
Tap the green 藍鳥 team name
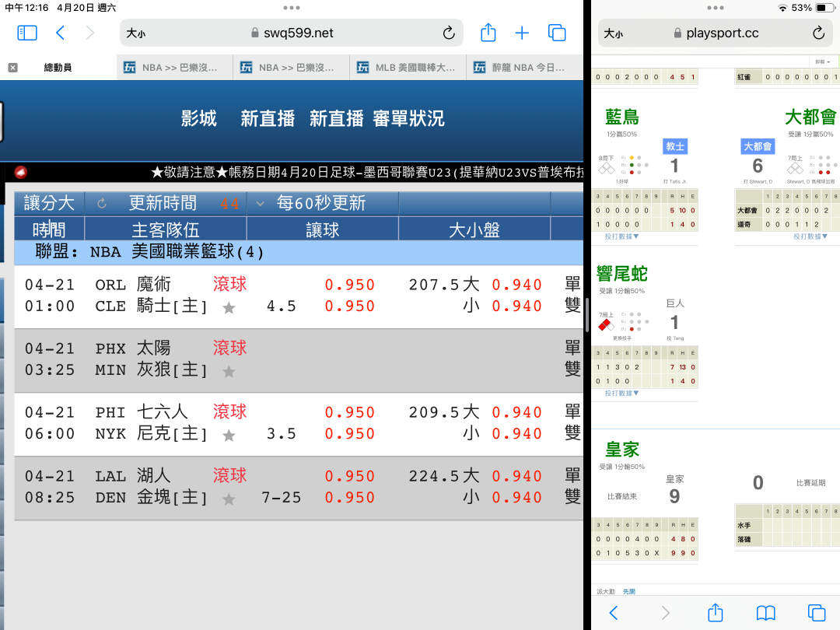click(x=622, y=117)
